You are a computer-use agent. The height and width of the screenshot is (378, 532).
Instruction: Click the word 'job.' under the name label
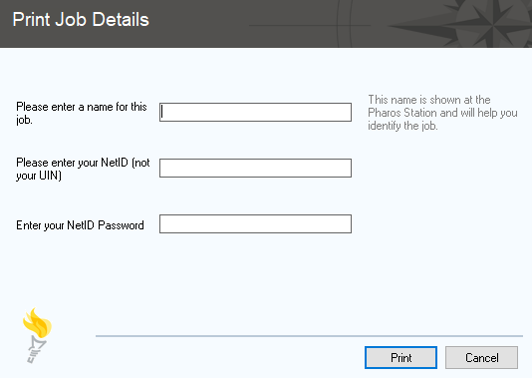point(24,120)
